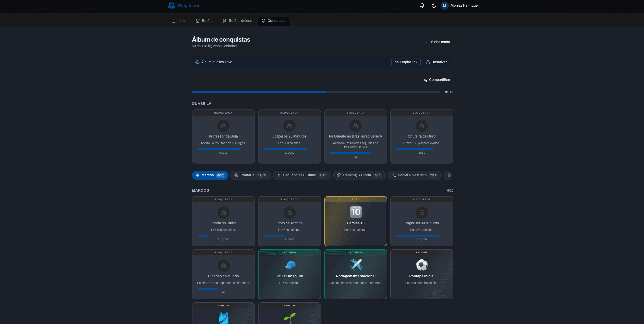This screenshot has width=644, height=324.
Task: Click the Palpiteiros shield logo icon
Action: (172, 6)
